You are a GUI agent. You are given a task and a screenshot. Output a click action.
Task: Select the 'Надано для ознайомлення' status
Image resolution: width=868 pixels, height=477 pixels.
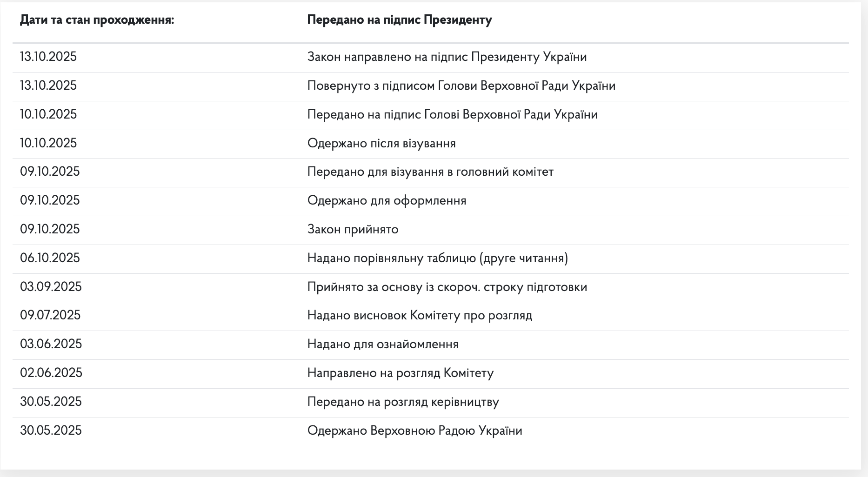383,344
